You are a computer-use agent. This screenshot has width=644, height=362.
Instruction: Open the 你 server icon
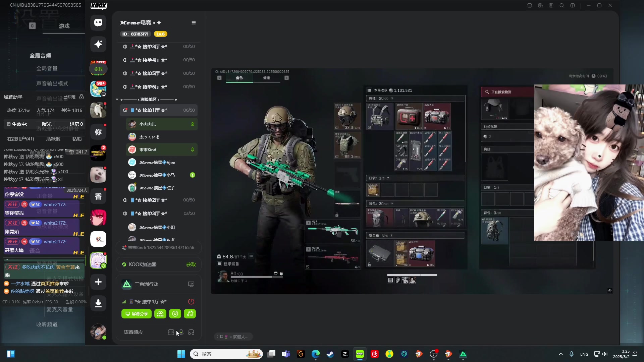click(x=98, y=132)
